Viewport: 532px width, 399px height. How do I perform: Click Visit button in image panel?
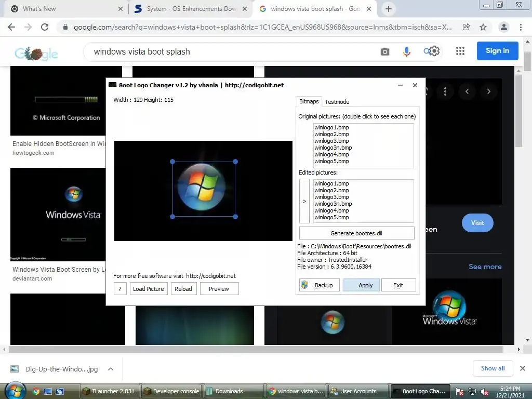coord(477,222)
